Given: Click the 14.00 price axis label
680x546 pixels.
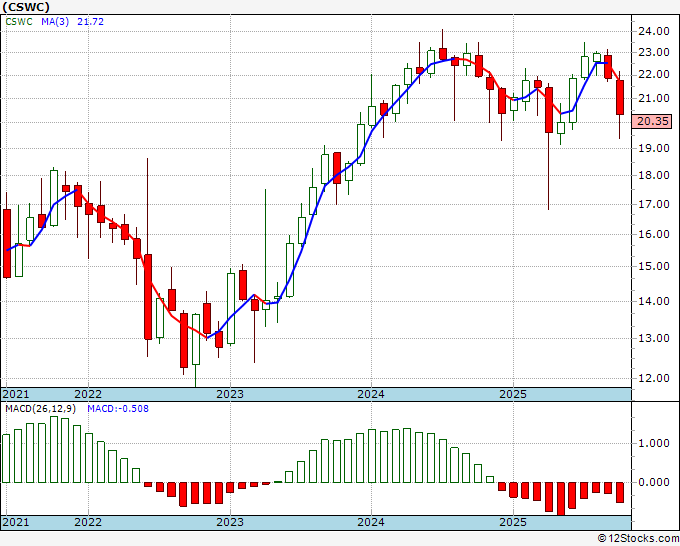Looking at the screenshot, I should 654,301.
